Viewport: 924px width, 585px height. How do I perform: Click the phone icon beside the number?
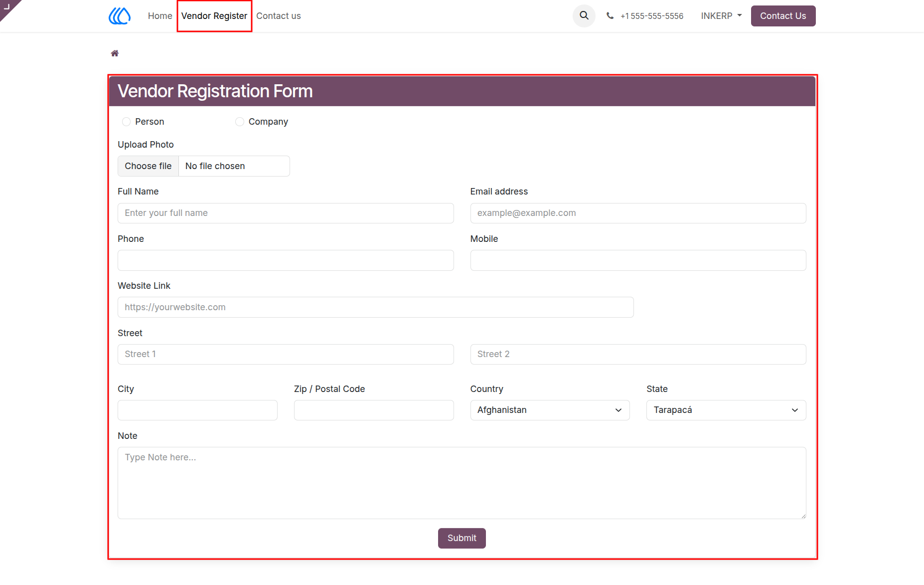click(x=610, y=16)
